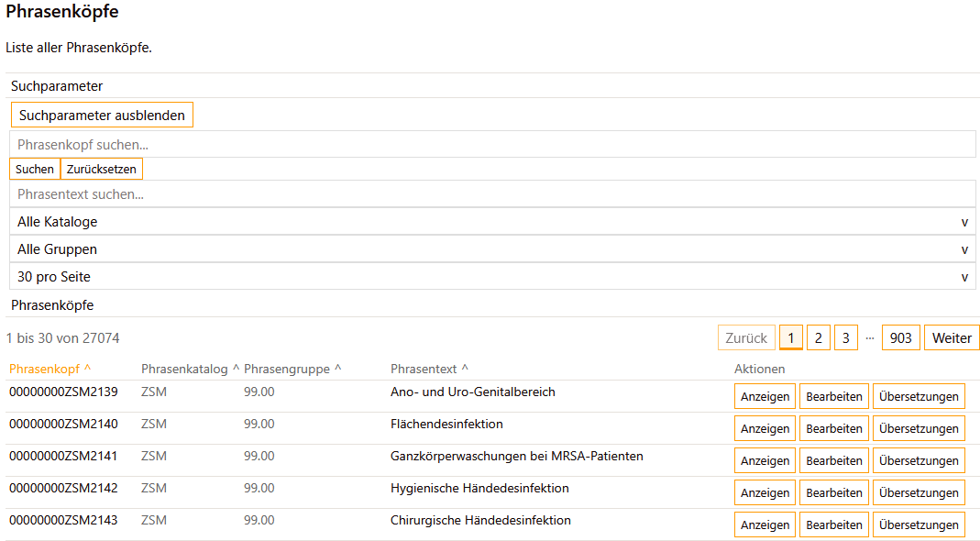The width and height of the screenshot is (980, 541).
Task: Sort by Phrasengruppe column header
Action: tap(292, 369)
